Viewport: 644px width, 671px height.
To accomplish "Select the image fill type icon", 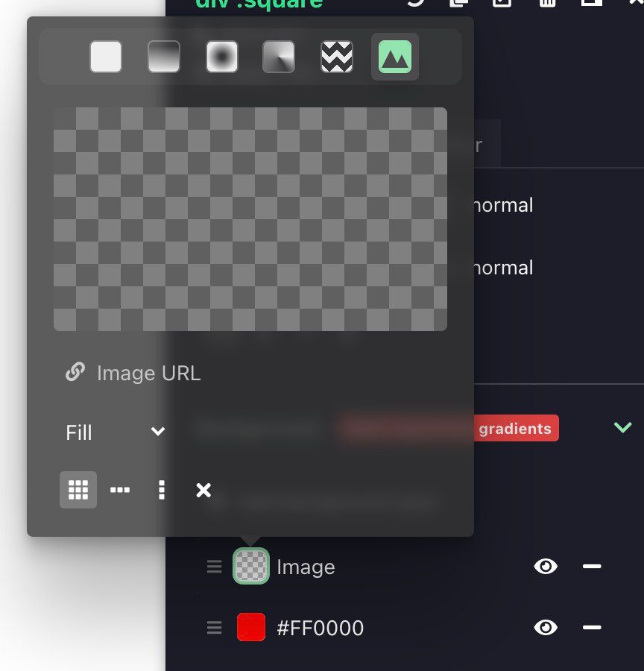I will point(395,57).
